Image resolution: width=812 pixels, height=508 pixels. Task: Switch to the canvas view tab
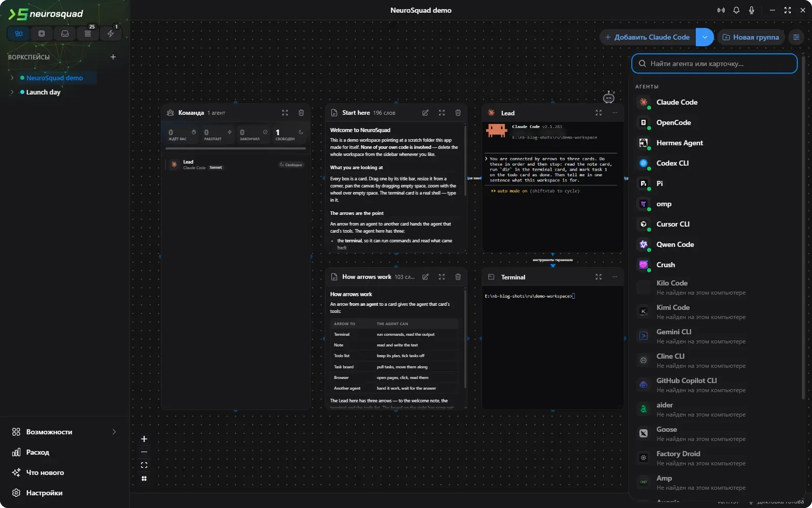(x=19, y=34)
